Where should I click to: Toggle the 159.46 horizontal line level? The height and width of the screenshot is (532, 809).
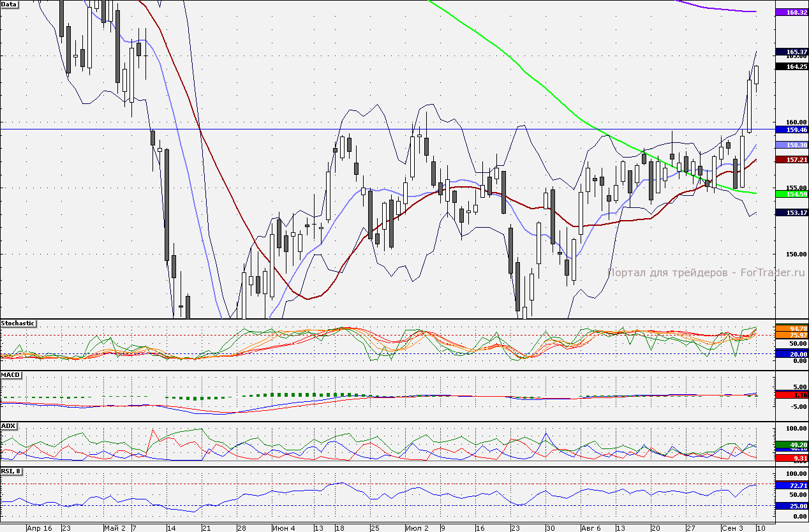tap(792, 129)
